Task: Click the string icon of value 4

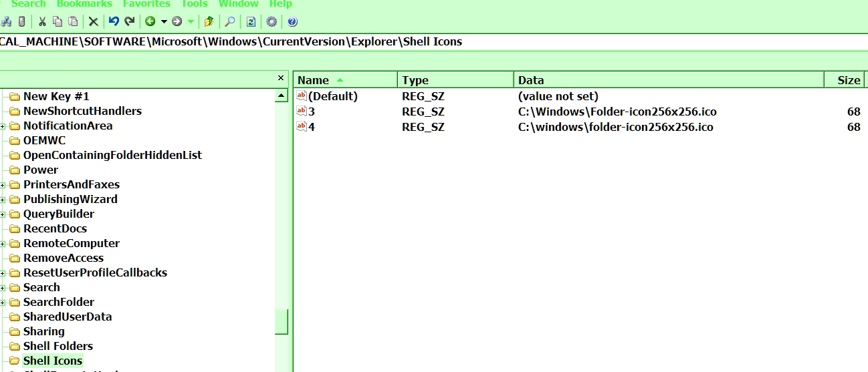Action: (301, 127)
